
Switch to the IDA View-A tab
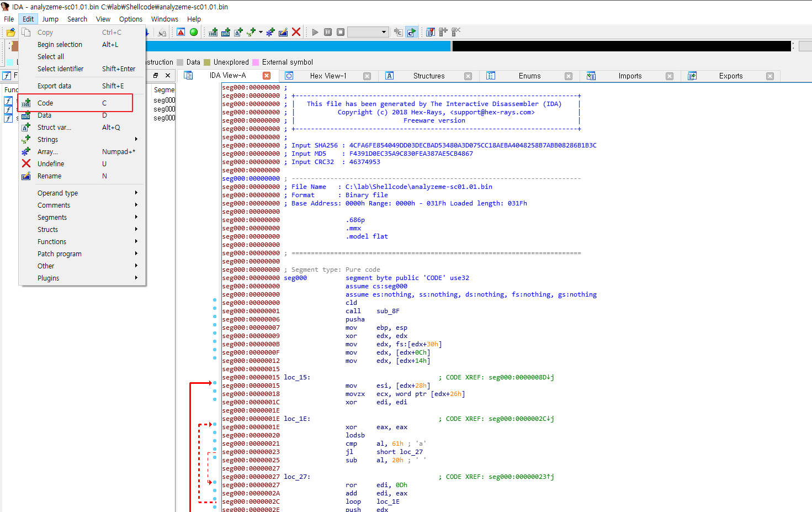click(227, 76)
